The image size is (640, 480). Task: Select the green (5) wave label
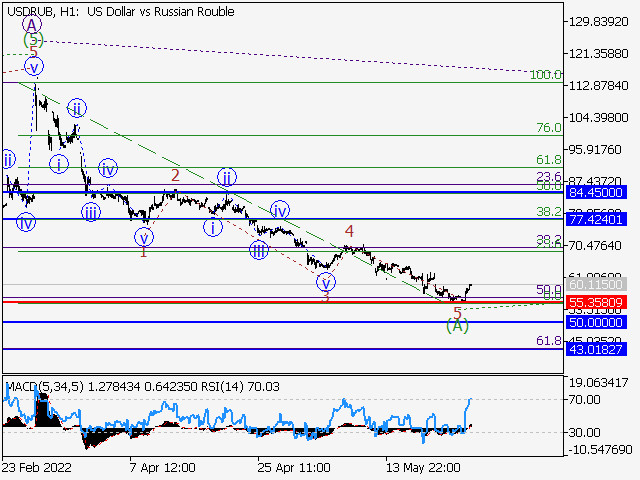tap(33, 40)
